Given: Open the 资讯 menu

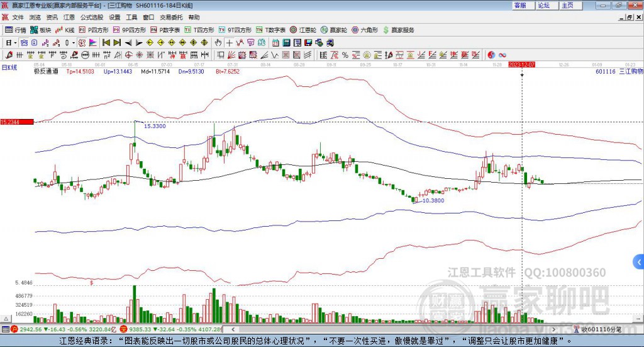Looking at the screenshot, I should (52, 17).
